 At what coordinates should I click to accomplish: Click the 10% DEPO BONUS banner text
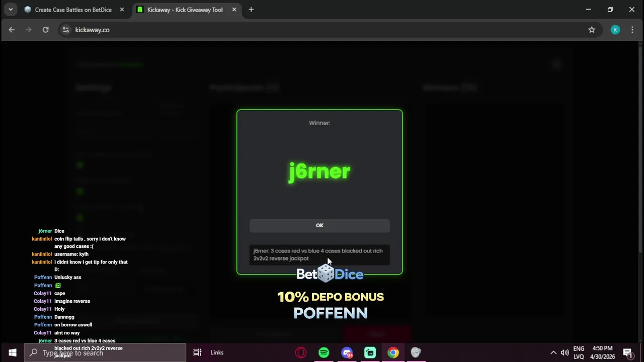pyautogui.click(x=331, y=297)
